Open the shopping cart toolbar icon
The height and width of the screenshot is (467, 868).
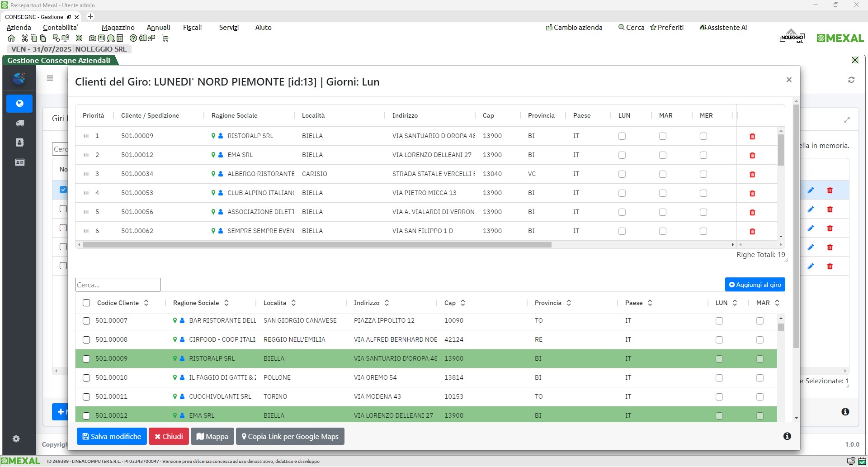165,38
